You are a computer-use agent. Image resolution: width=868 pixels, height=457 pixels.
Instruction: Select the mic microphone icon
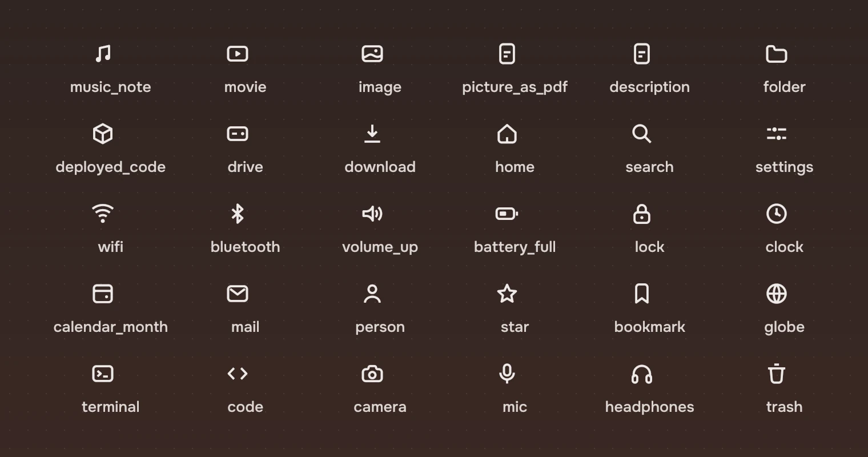[507, 374]
